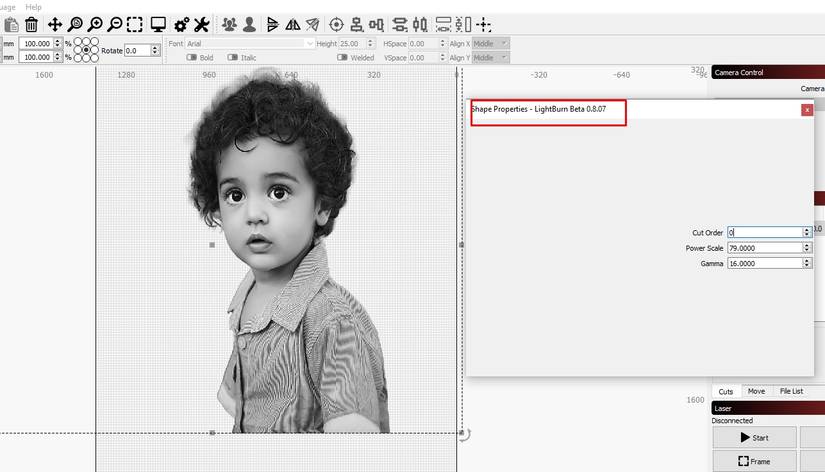Screen dimensions: 825x472
Task: Click the Zoom to Page icon
Action: point(75,25)
